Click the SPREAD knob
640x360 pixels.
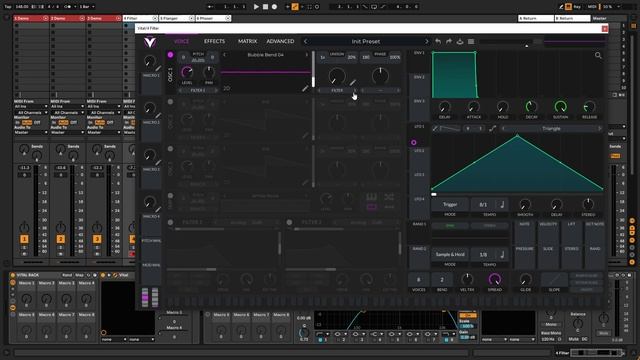click(495, 280)
